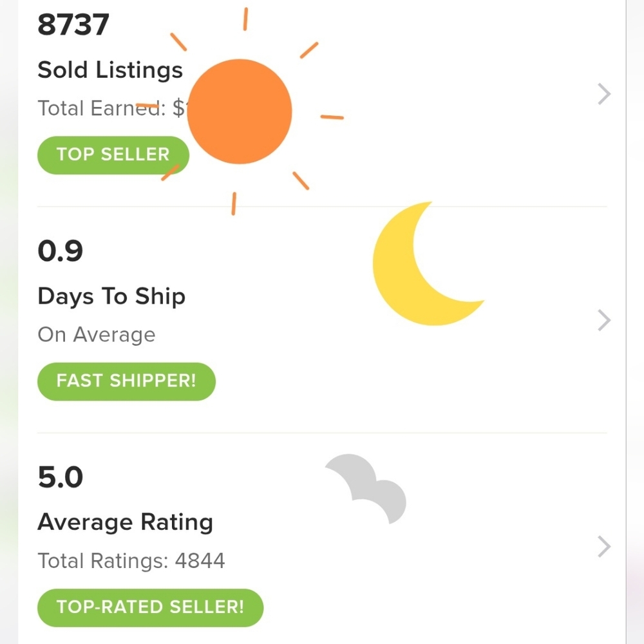Open the Sold Listings heading

(x=110, y=70)
